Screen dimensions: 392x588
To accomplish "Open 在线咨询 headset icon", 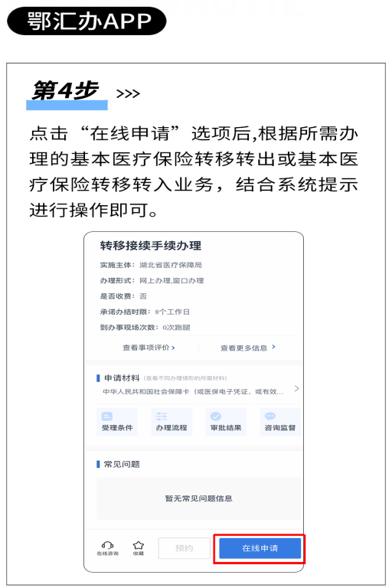I will (x=108, y=548).
